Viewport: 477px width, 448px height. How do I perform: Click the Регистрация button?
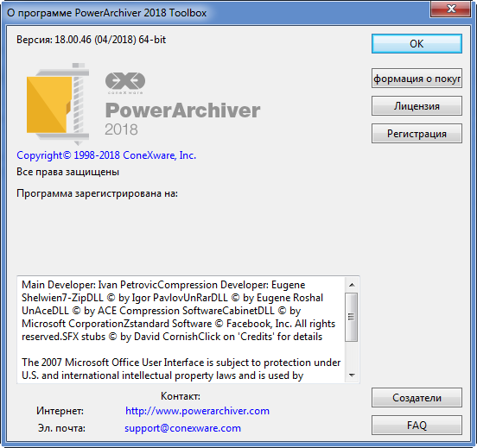417,134
